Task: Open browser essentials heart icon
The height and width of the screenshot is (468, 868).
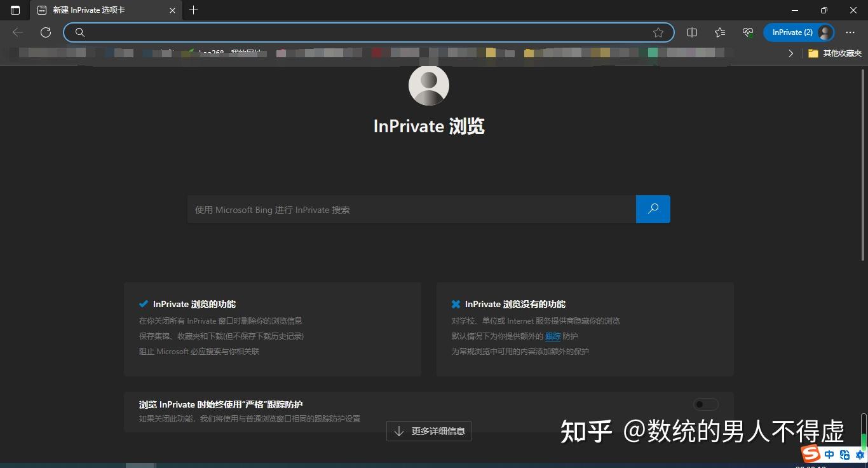Action: tap(747, 32)
